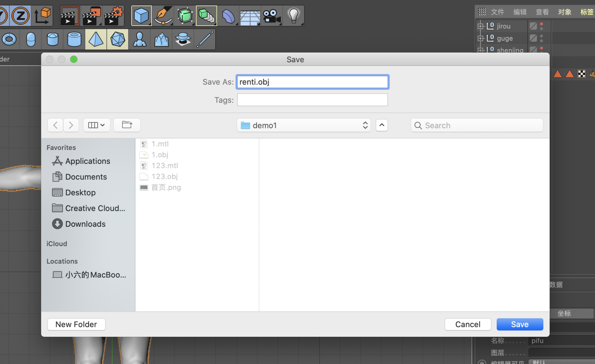Viewport: 595px width, 364px height.
Task: Open Render Settings clapperboard with gear
Action: point(113,15)
